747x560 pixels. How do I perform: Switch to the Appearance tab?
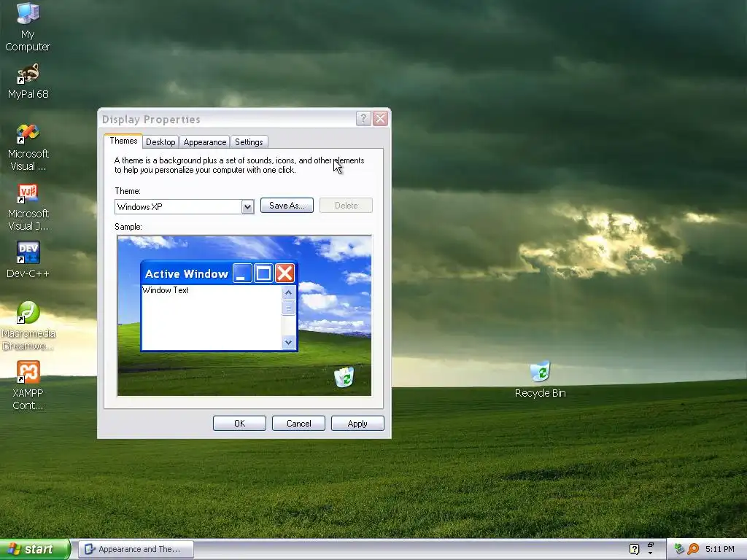click(x=205, y=142)
